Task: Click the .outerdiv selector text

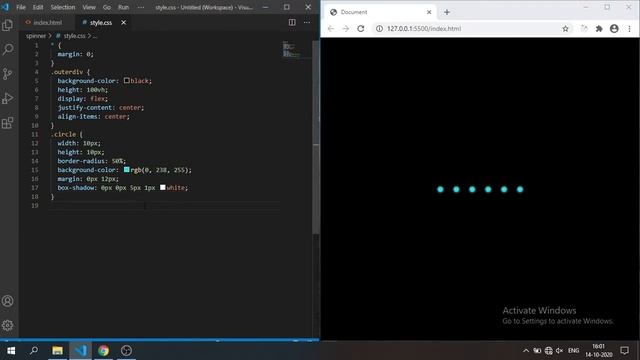Action: pos(68,72)
